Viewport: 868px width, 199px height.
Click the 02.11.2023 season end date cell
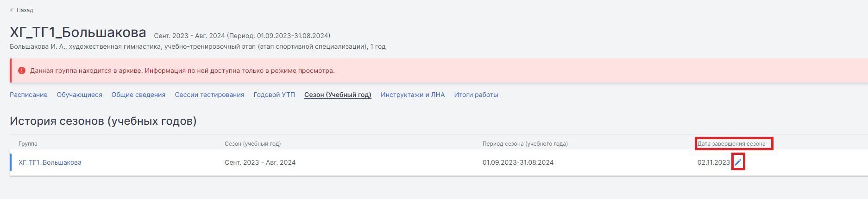click(x=713, y=162)
